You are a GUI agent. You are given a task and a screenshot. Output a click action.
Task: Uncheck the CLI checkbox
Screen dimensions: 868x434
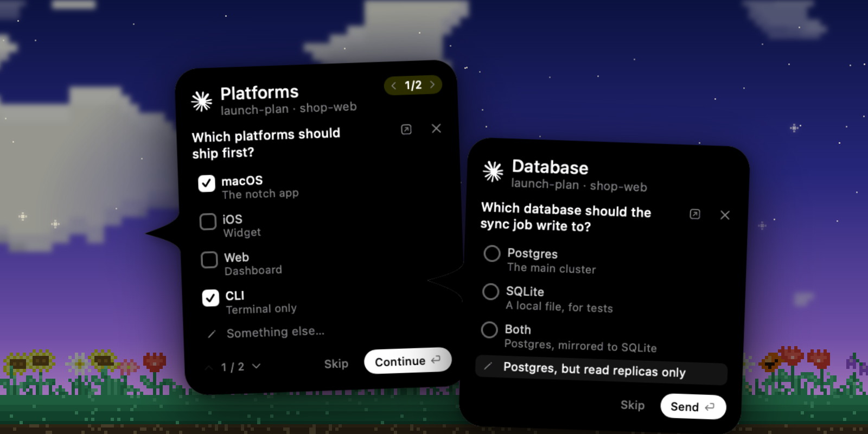(x=210, y=298)
